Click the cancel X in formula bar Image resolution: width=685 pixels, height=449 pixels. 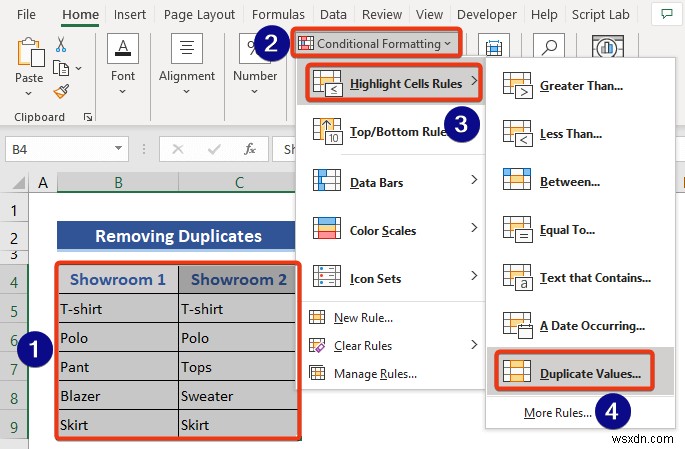[177, 149]
